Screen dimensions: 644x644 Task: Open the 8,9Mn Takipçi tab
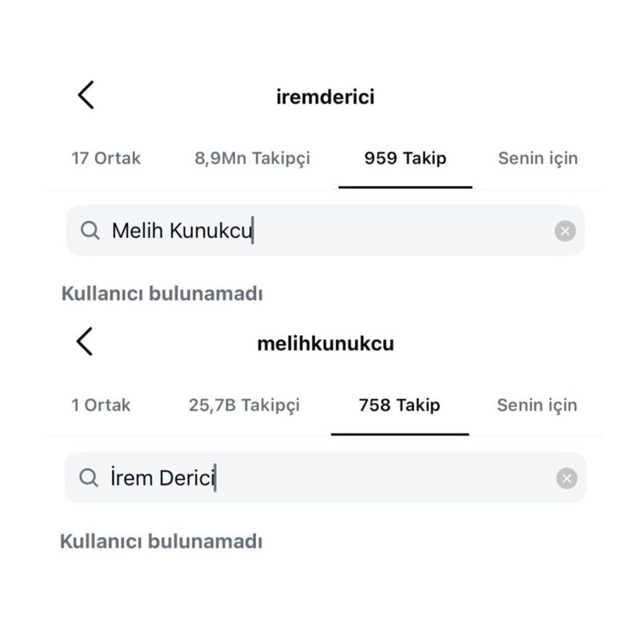[x=252, y=158]
